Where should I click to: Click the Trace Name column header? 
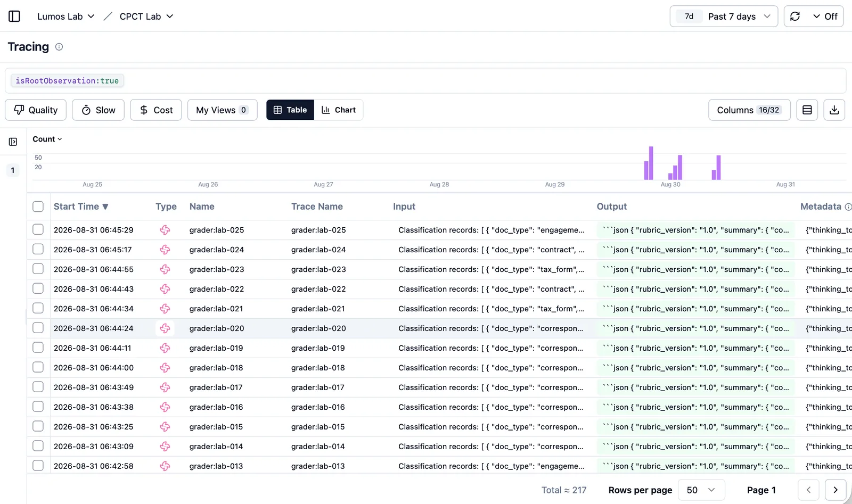[317, 206]
